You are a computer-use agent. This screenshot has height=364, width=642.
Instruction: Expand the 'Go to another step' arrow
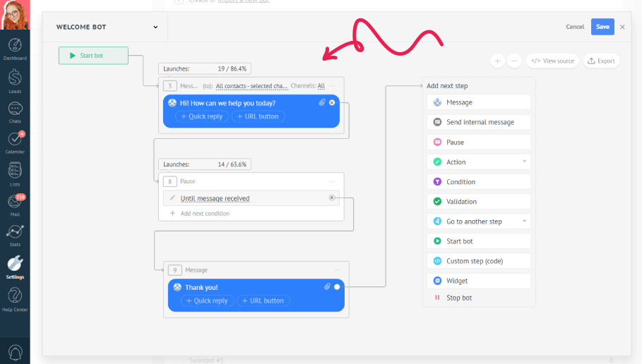tap(525, 221)
